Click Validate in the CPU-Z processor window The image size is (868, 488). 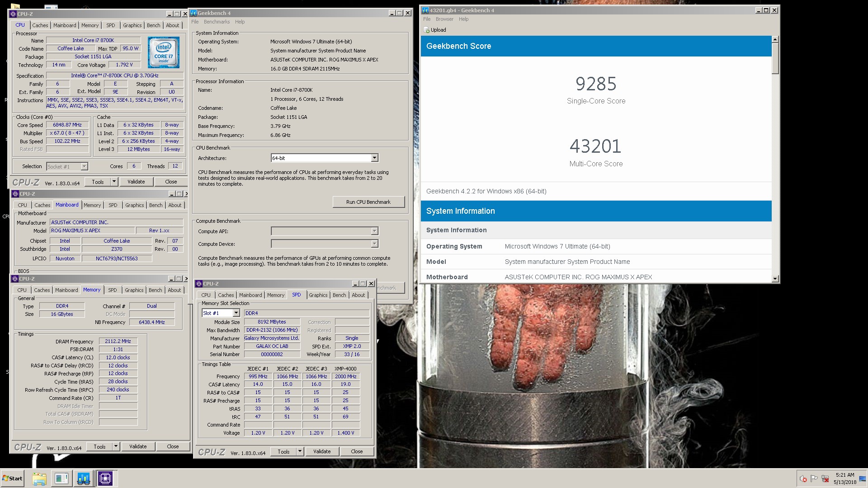[x=136, y=182]
